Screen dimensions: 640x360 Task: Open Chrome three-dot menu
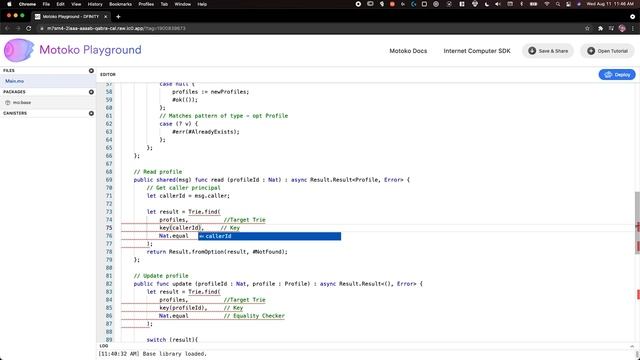point(633,28)
